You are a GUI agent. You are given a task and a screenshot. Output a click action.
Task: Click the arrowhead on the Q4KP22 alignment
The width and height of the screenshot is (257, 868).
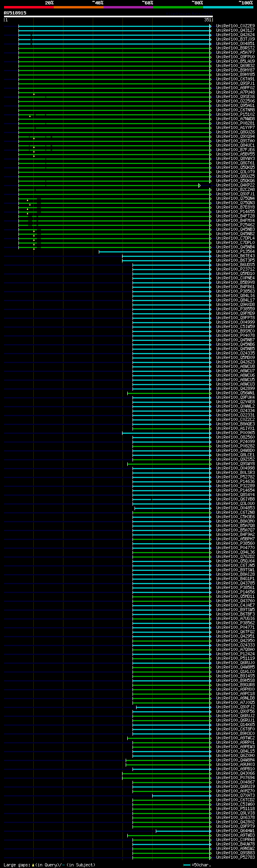coord(200,185)
